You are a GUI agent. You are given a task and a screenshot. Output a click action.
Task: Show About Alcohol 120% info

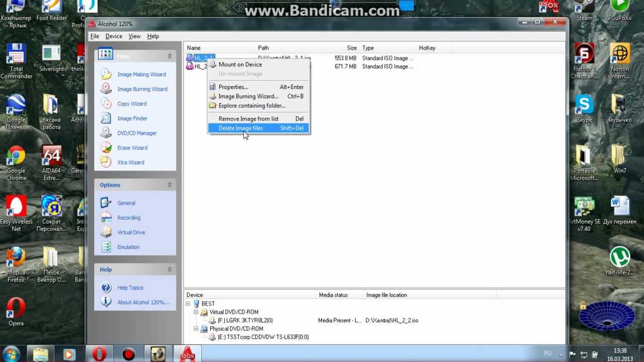(x=143, y=302)
